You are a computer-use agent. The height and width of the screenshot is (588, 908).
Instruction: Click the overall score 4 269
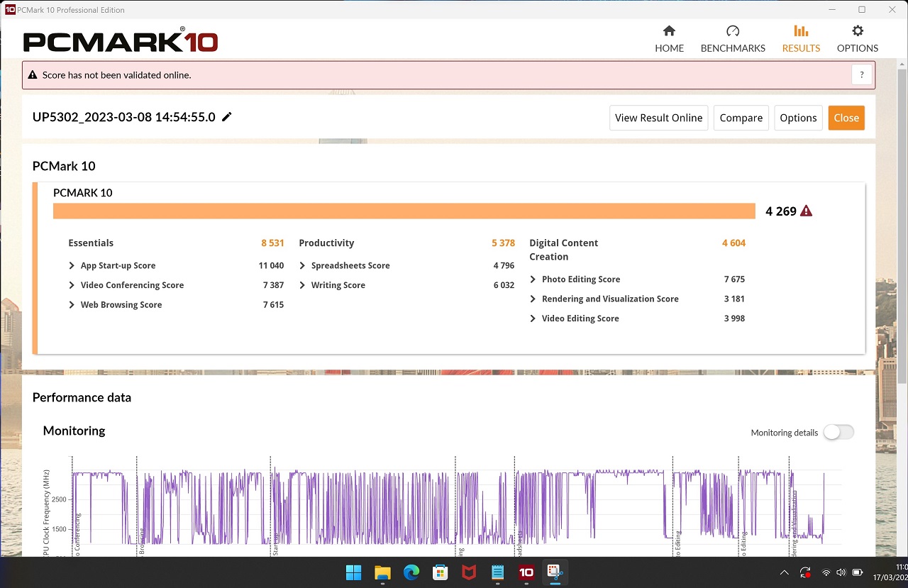781,211
